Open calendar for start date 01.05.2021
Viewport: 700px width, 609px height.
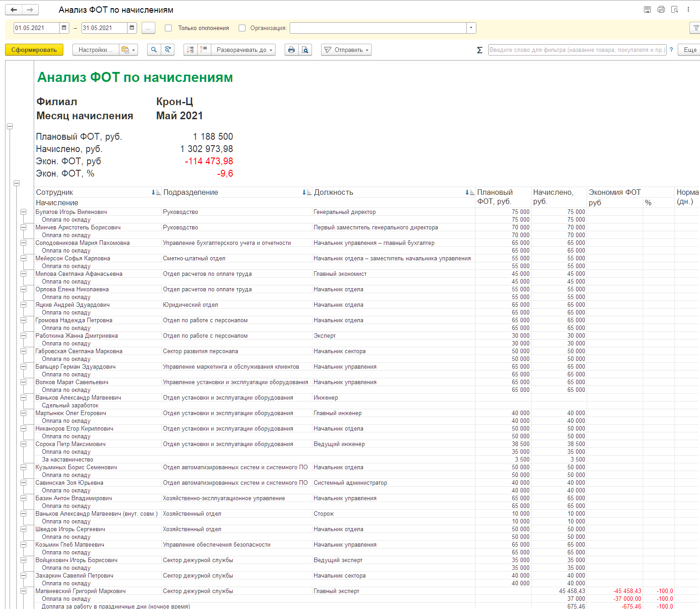coord(64,28)
